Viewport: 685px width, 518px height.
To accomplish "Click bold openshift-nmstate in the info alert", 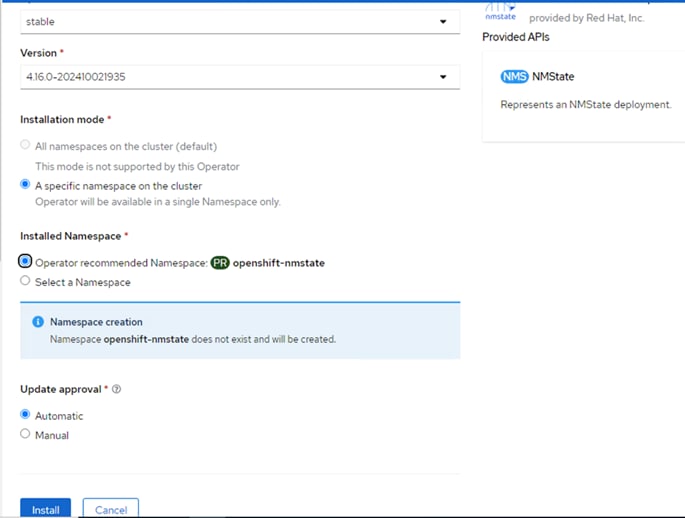I will tap(146, 339).
